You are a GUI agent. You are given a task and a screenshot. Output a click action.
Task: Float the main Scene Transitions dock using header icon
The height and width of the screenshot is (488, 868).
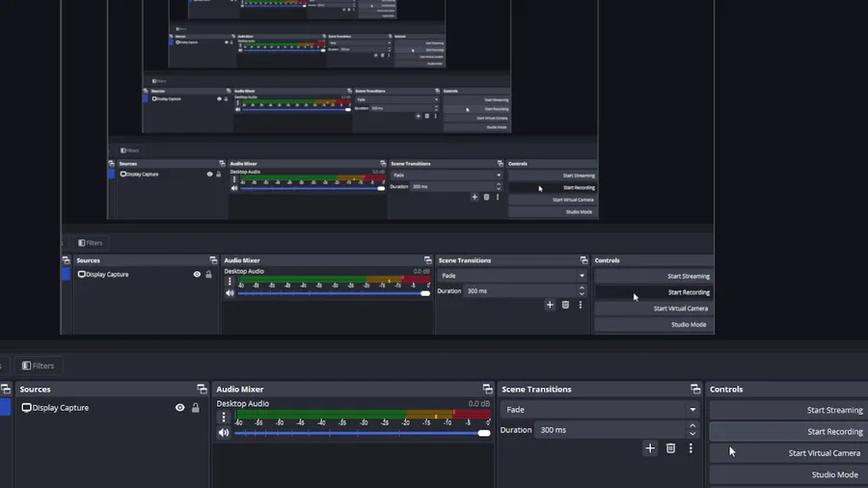(x=695, y=389)
